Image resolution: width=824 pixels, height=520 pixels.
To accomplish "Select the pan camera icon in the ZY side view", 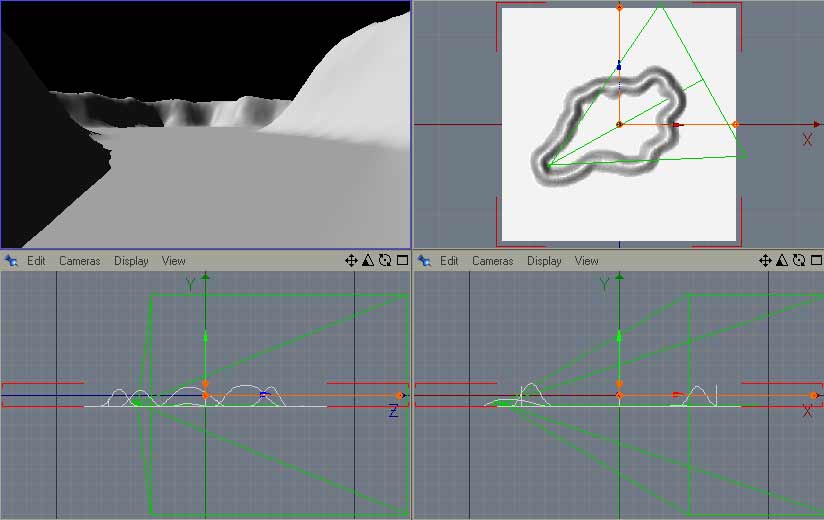I will [351, 261].
